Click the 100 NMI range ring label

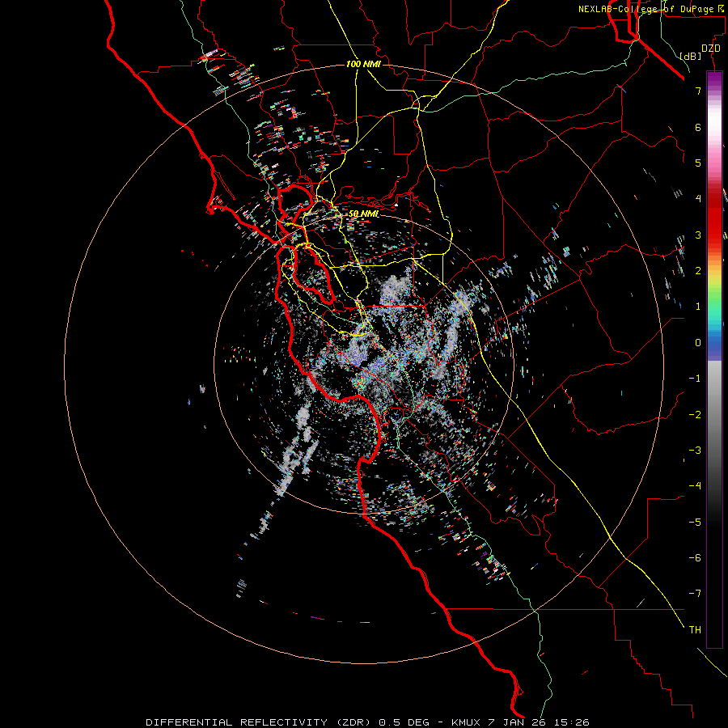pos(363,64)
